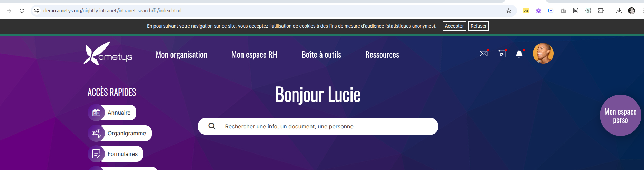Bookmark this page with star icon
Screen dimensions: 644x170
click(x=508, y=11)
